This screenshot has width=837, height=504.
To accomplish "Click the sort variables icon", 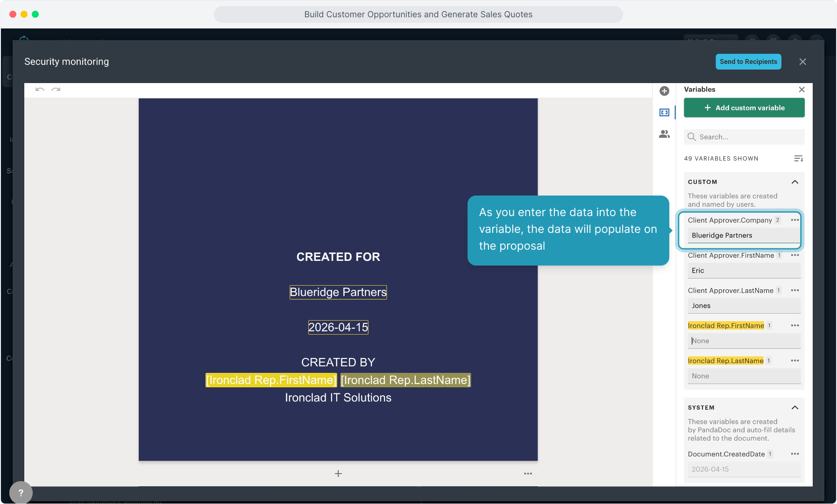I will (799, 159).
